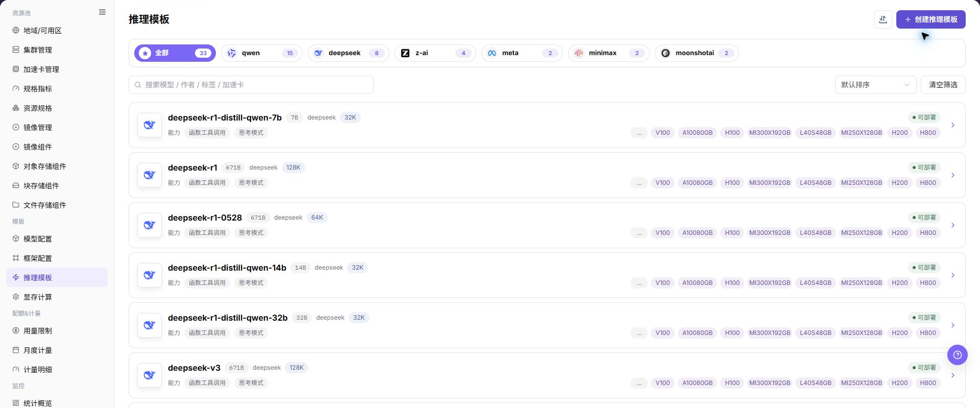Open the 默认排序 sort dropdown
Image resolution: width=980 pixels, height=408 pixels.
(x=875, y=85)
